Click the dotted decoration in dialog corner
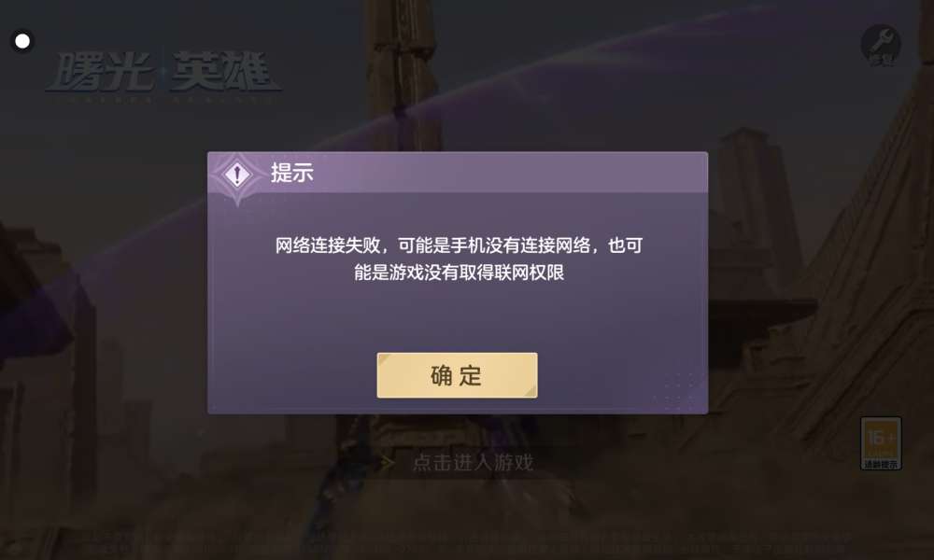934x560 pixels. click(676, 391)
